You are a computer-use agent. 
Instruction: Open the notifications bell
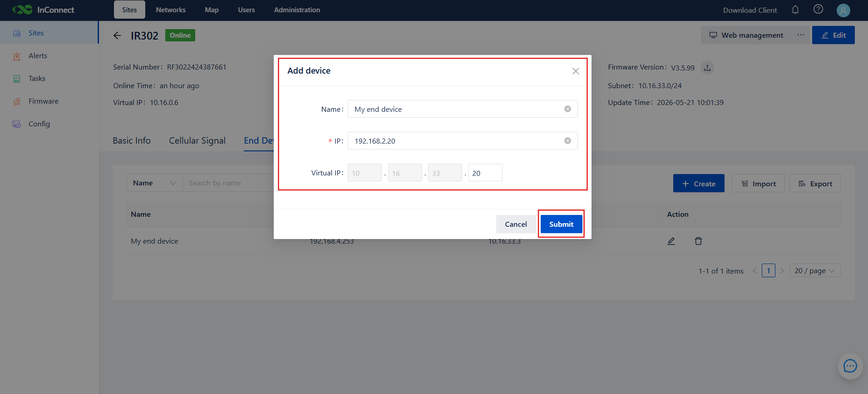[x=795, y=10]
